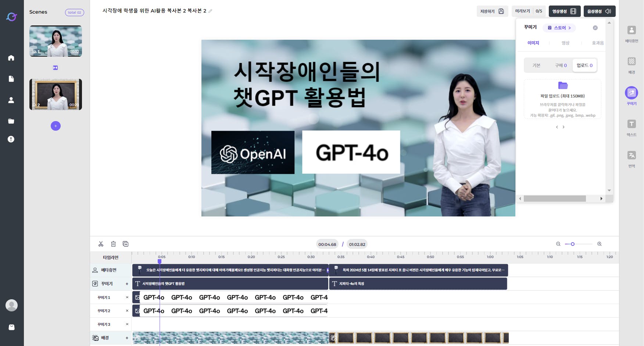Open the 꾸미기 panel on right sidebar

click(x=632, y=96)
